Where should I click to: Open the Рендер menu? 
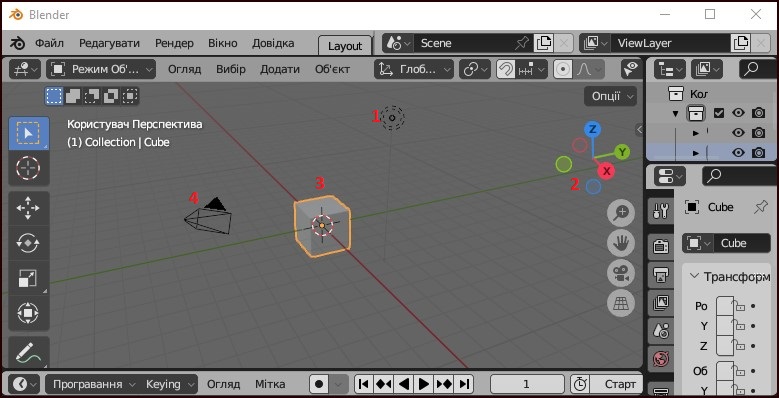point(174,43)
